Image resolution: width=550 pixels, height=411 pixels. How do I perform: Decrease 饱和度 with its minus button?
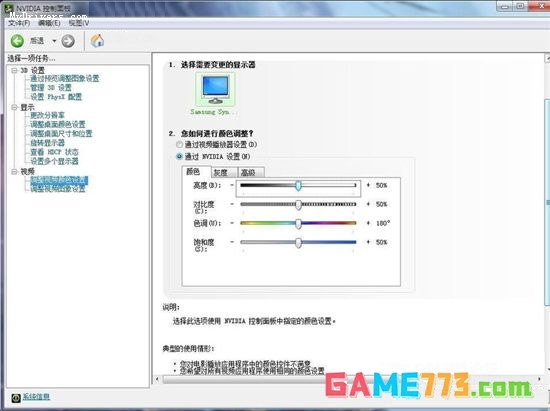232,242
